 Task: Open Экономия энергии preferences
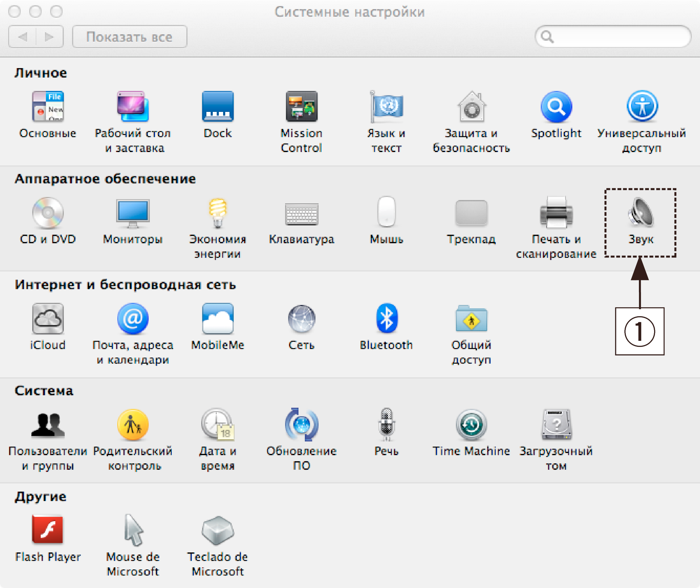(x=218, y=213)
